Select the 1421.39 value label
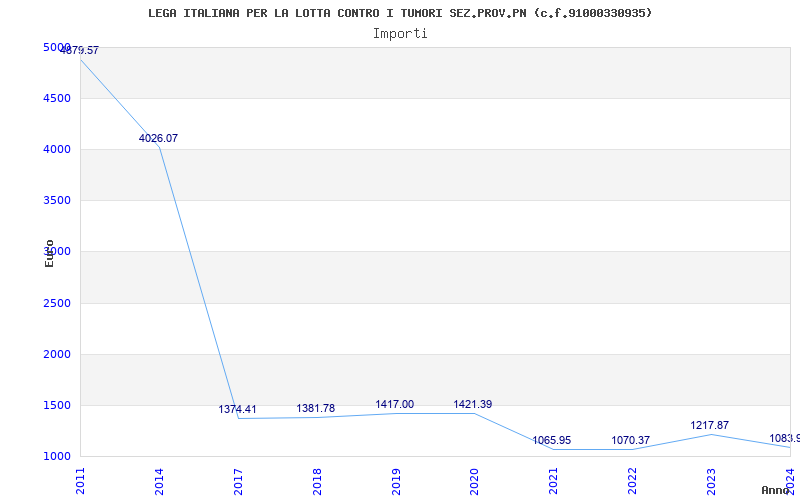 point(473,404)
